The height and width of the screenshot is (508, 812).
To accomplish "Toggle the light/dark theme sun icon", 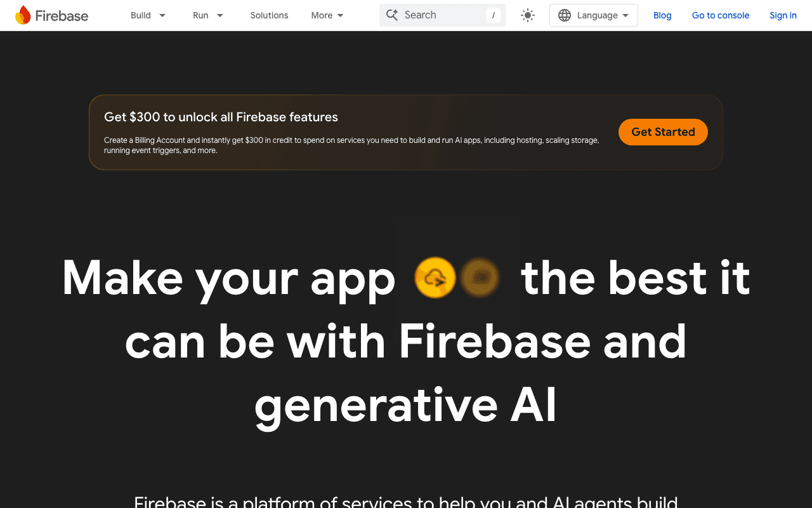I will point(528,15).
